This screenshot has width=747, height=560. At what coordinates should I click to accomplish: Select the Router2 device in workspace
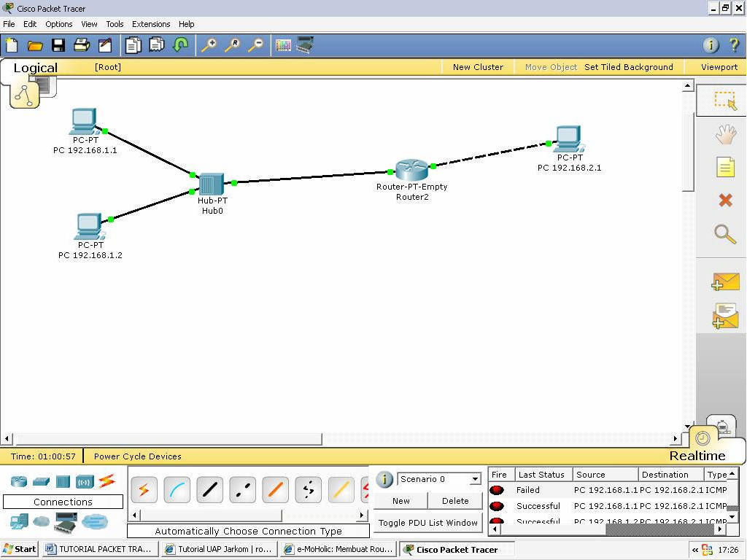(411, 170)
